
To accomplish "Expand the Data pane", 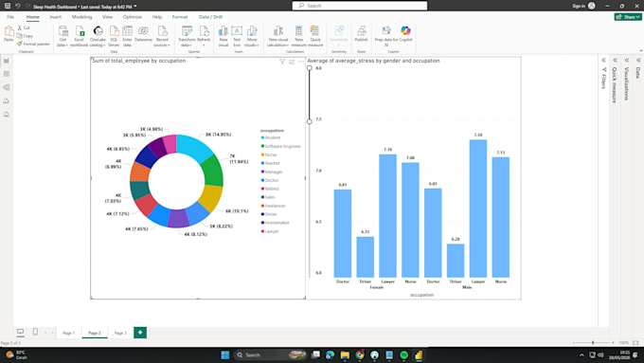I will pyautogui.click(x=638, y=60).
